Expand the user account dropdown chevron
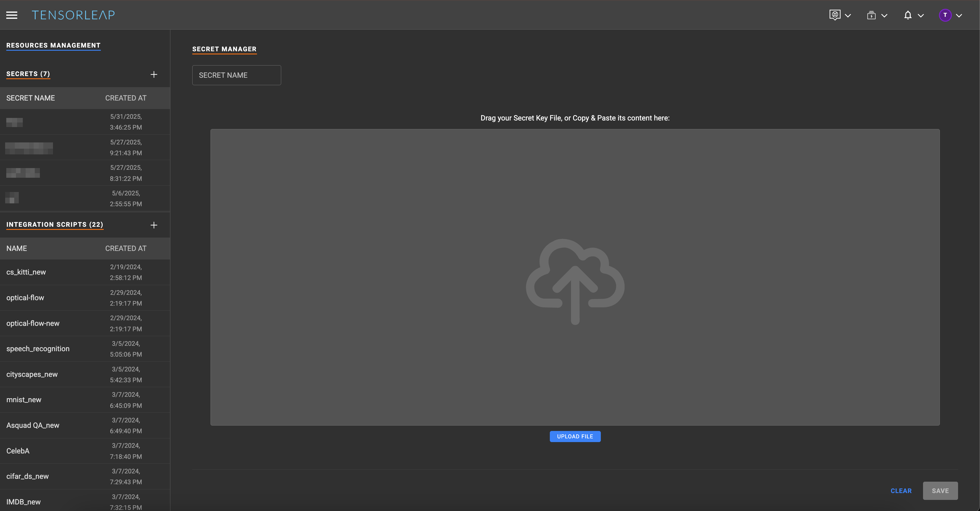980x511 pixels. click(x=959, y=16)
